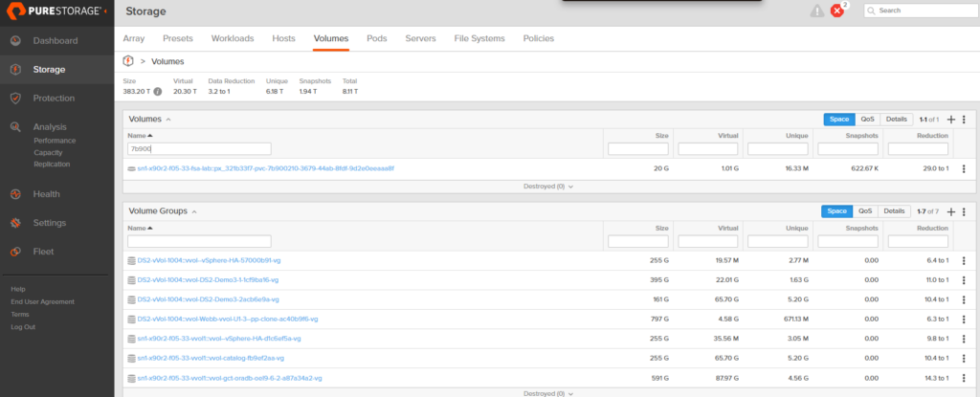Switch Volumes panel to QoS view
The height and width of the screenshot is (397, 980).
point(866,120)
